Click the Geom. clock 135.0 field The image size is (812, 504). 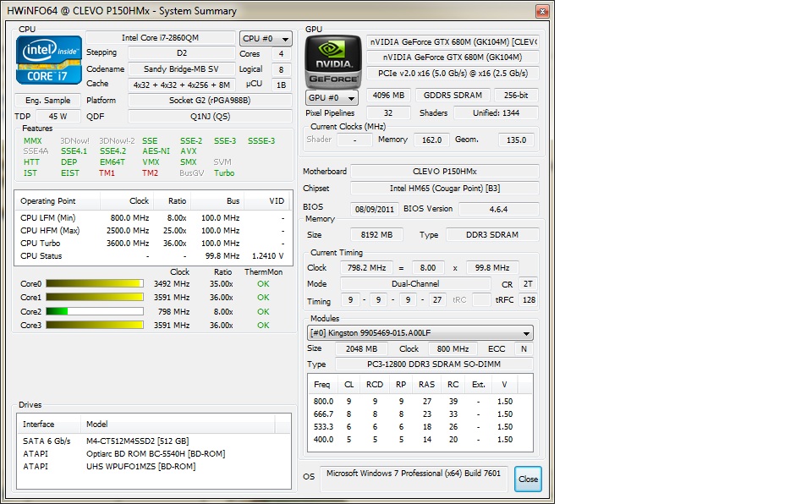[516, 140]
